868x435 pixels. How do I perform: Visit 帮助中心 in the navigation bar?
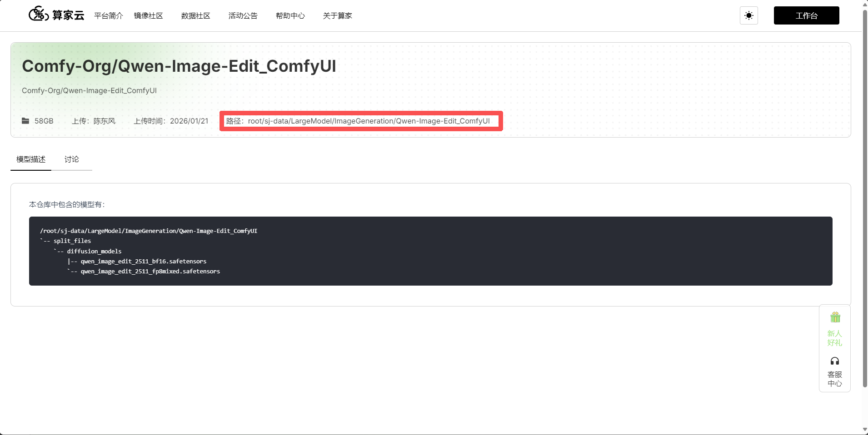click(290, 16)
